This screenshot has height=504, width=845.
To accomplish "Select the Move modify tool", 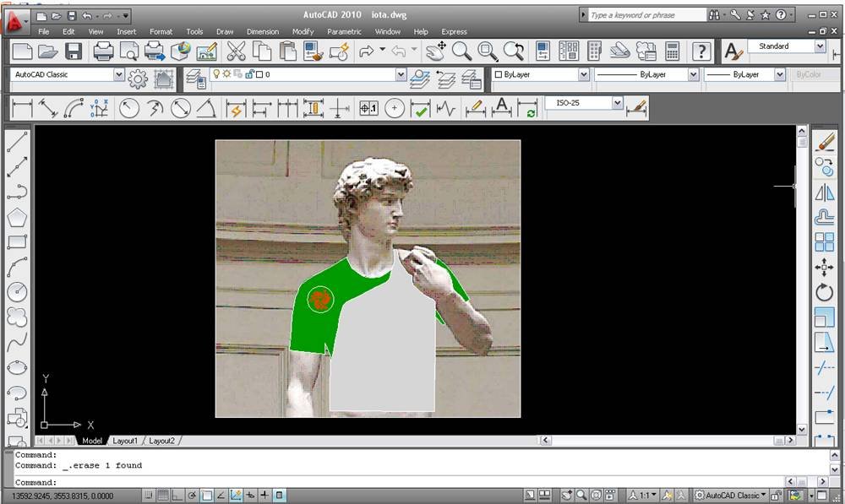I will [825, 267].
